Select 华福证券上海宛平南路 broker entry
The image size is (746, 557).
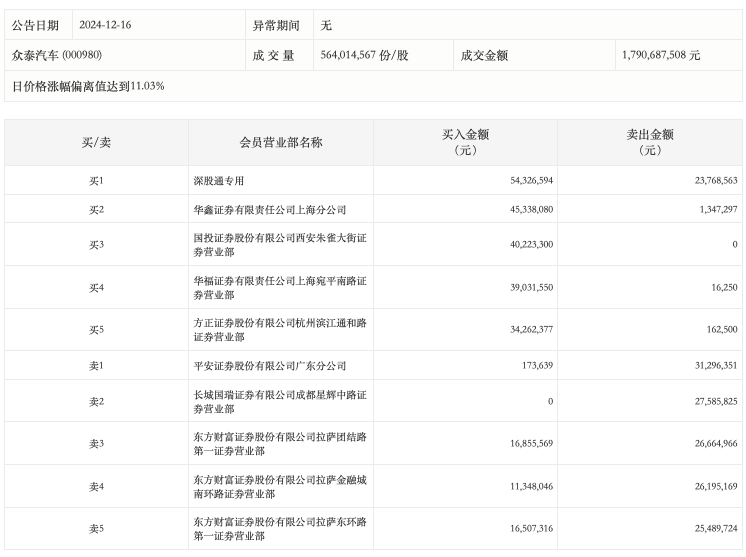(280, 288)
